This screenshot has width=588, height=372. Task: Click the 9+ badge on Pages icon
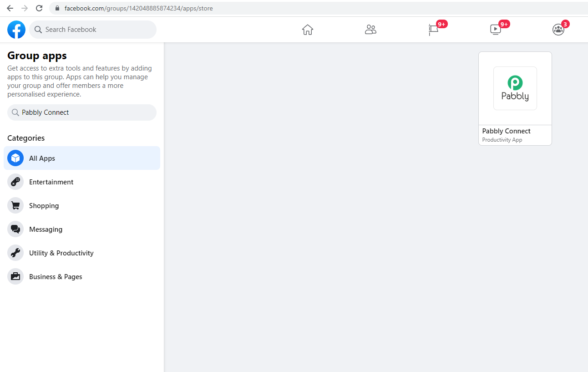(x=441, y=24)
